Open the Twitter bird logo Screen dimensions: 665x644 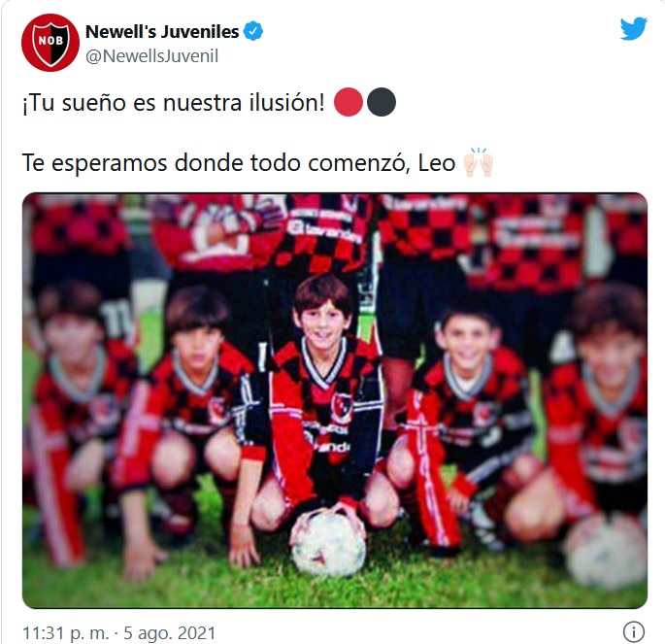click(x=633, y=29)
